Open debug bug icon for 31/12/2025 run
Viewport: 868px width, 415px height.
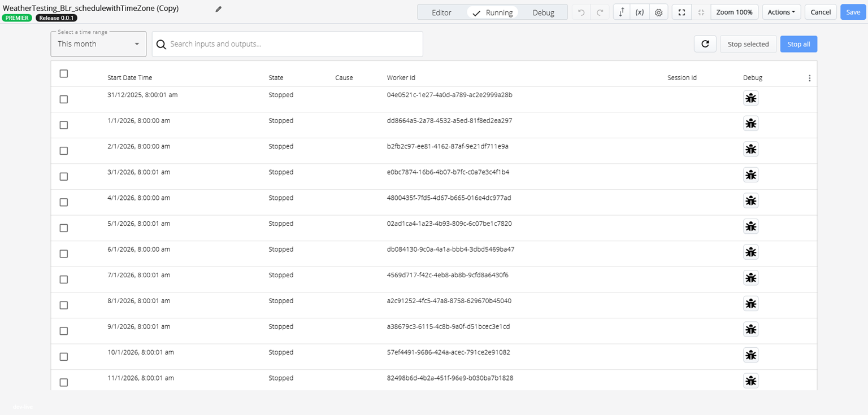(750, 98)
